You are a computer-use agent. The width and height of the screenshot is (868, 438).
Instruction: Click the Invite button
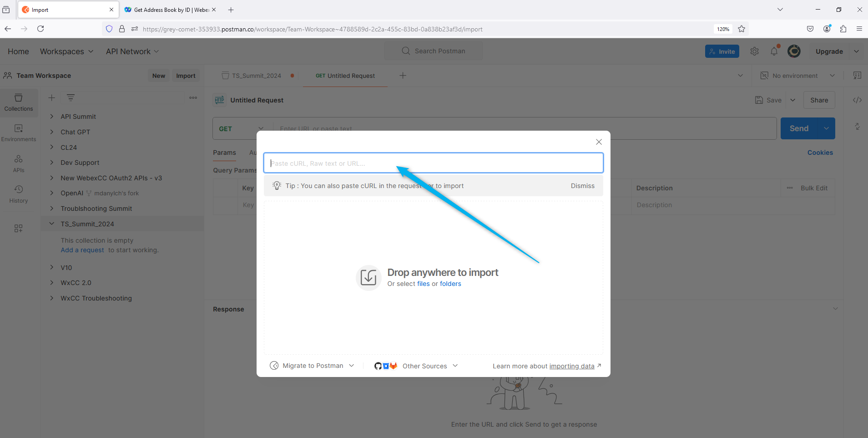coord(722,51)
